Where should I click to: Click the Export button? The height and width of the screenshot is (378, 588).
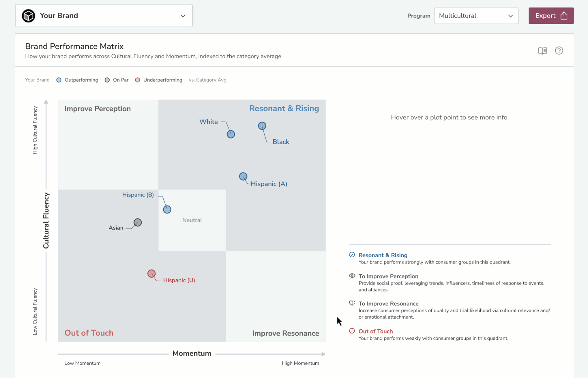tap(551, 16)
